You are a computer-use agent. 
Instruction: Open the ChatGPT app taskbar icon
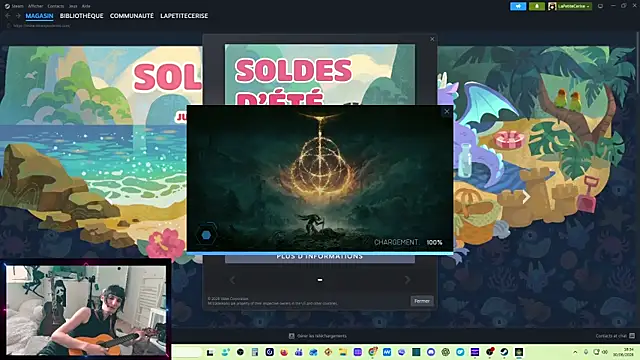(445, 352)
